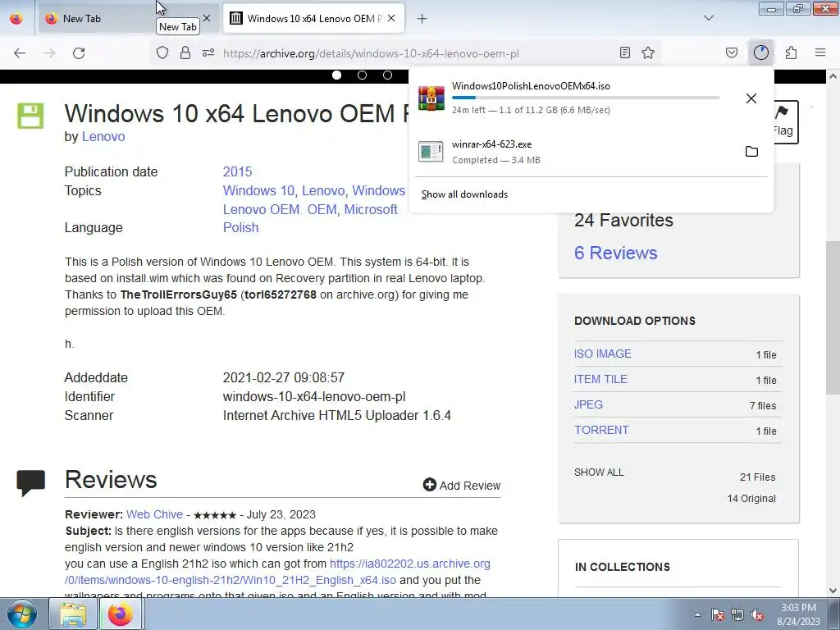Reload the current page
This screenshot has height=630, width=840.
coord(79,53)
